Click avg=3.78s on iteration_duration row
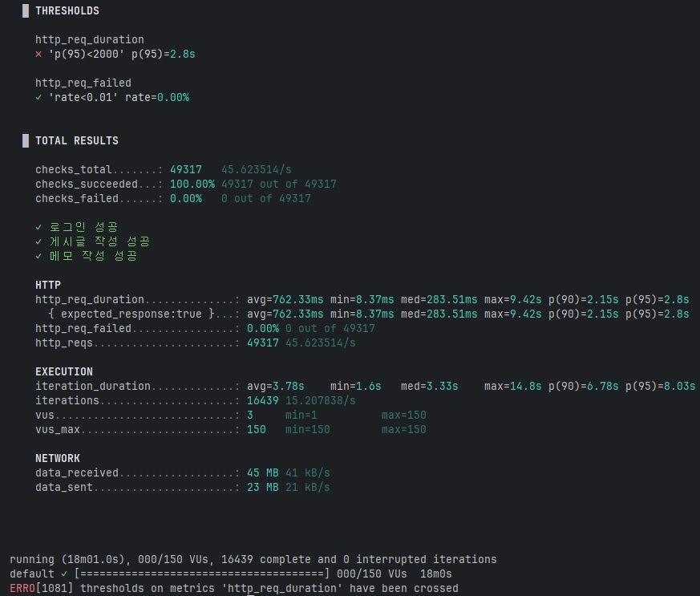The height and width of the screenshot is (596, 700). point(276,386)
